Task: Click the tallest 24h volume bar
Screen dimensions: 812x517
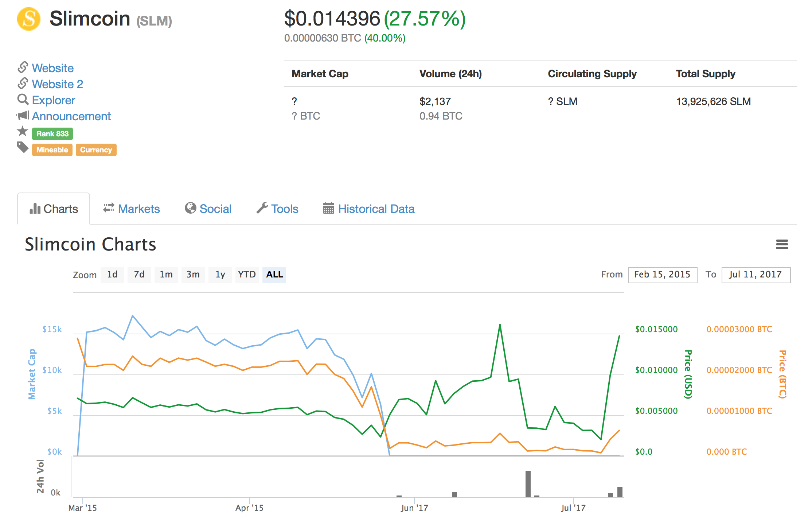Action: pos(528,483)
